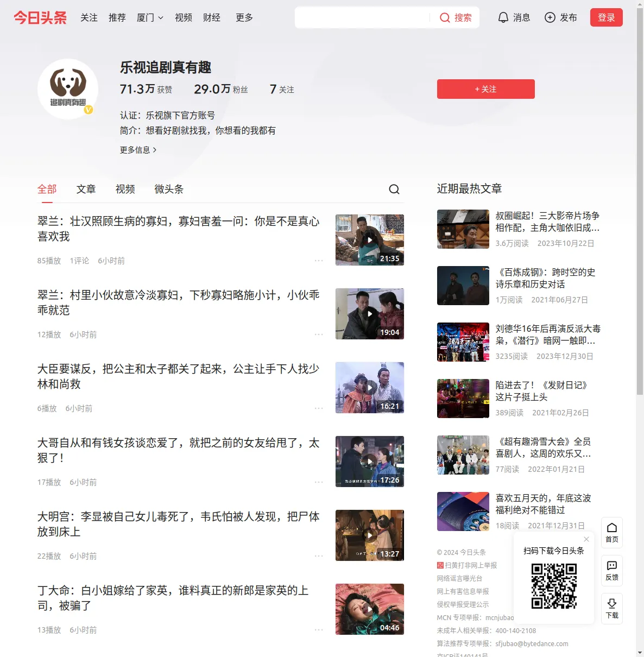Click the search magnifier button 搜索
The height and width of the screenshot is (657, 644).
456,17
